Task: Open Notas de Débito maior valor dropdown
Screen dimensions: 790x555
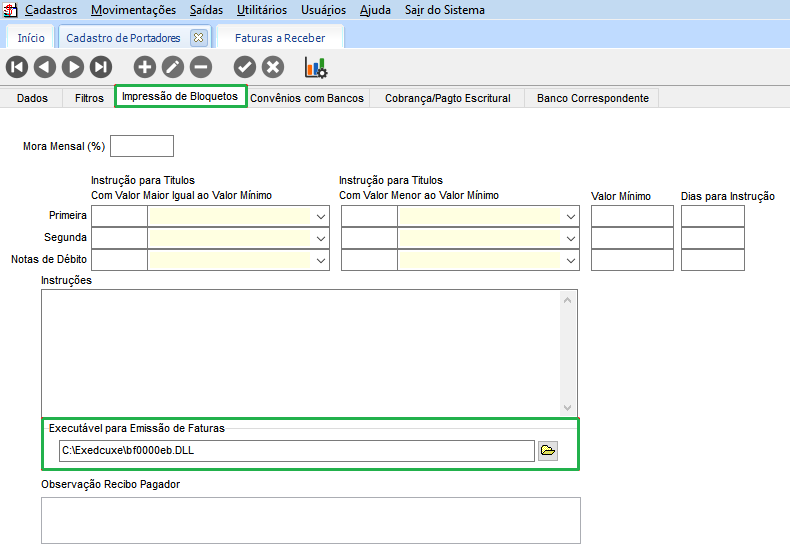Action: 321,260
